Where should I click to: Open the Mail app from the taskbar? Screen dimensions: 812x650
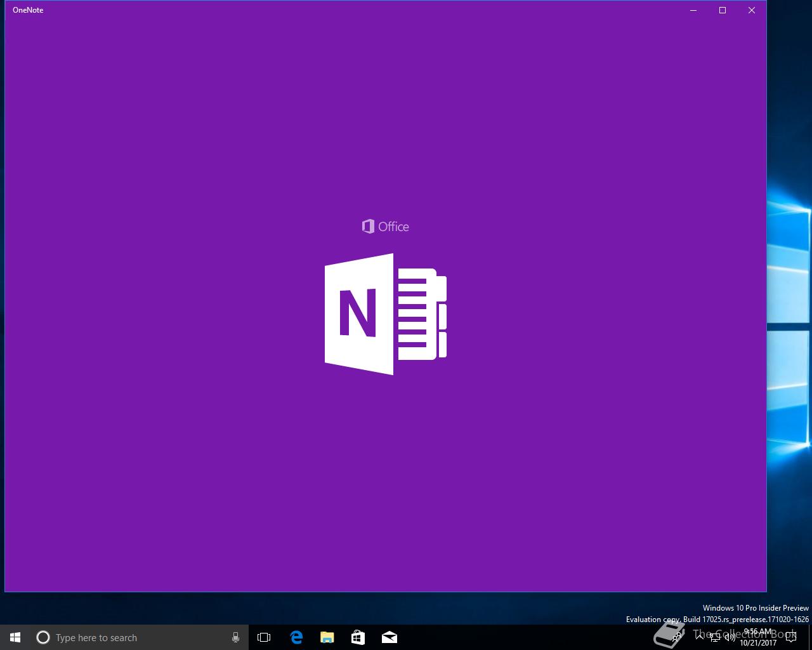(x=390, y=637)
